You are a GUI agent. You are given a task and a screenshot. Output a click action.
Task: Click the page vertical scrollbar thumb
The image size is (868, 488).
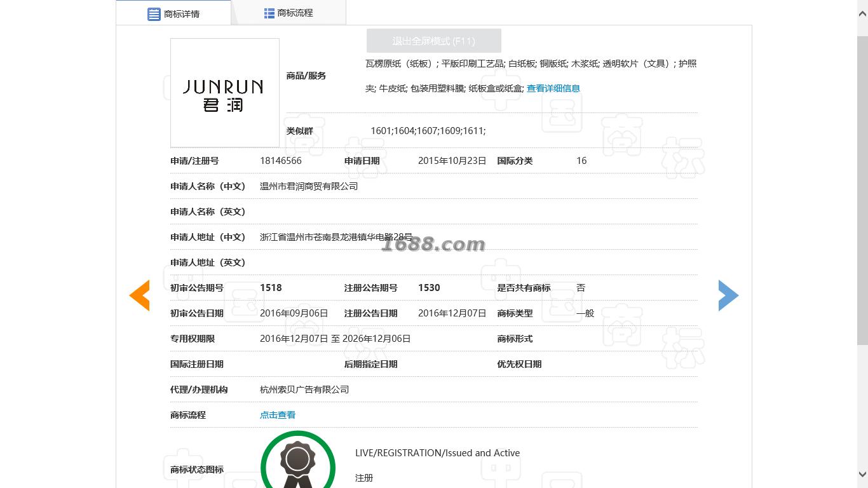click(862, 191)
